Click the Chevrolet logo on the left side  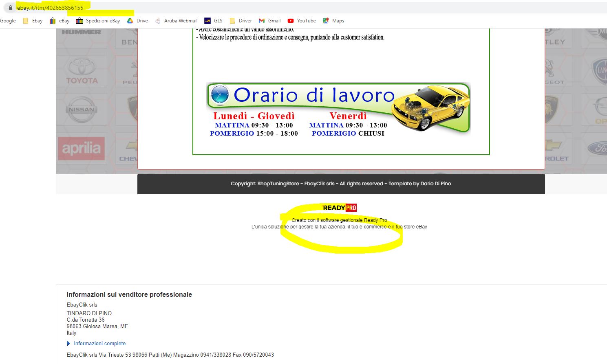click(128, 150)
